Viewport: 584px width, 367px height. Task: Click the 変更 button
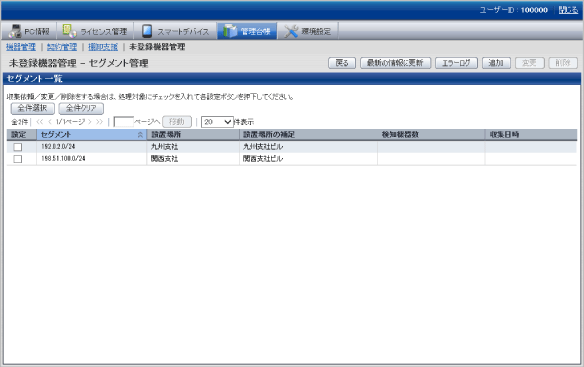tap(530, 63)
